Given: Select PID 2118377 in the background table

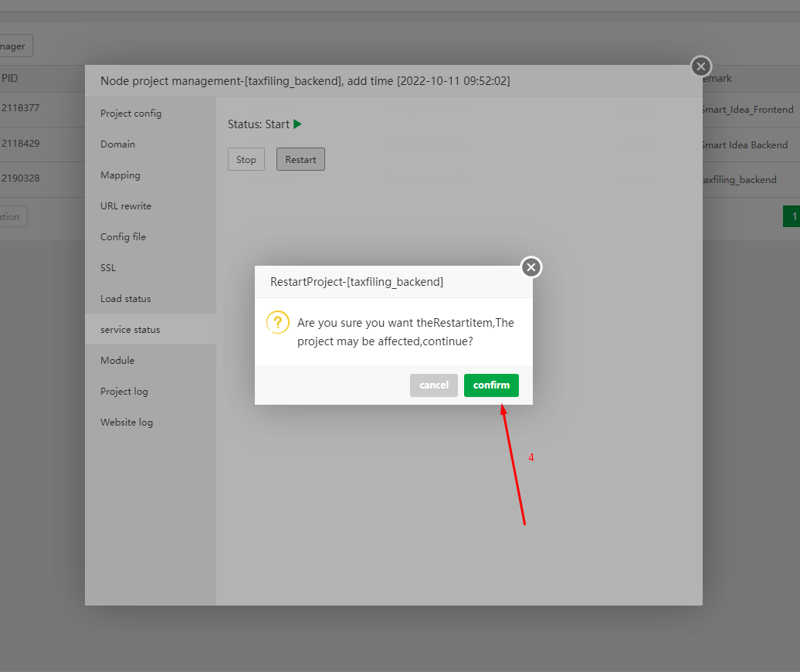Looking at the screenshot, I should 20,107.
